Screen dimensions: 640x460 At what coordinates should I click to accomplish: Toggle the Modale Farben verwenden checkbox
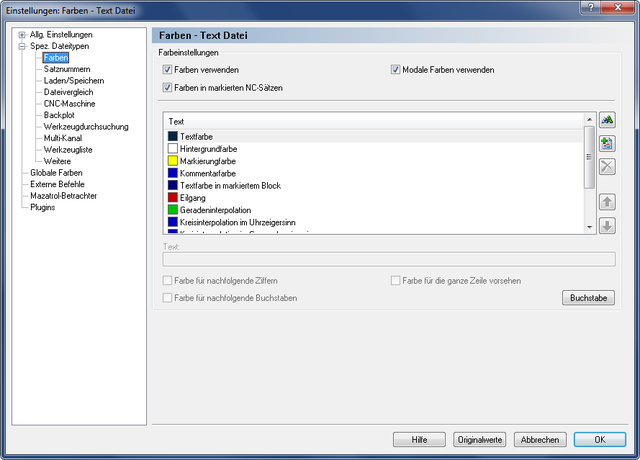(x=395, y=69)
